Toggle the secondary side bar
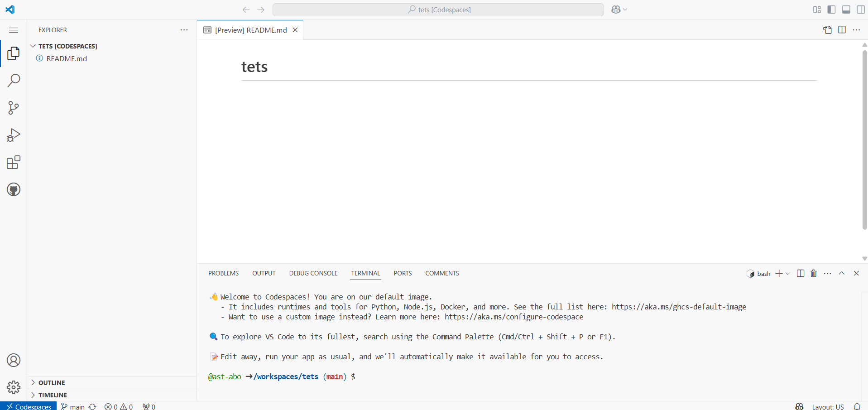The height and width of the screenshot is (410, 868). tap(861, 10)
